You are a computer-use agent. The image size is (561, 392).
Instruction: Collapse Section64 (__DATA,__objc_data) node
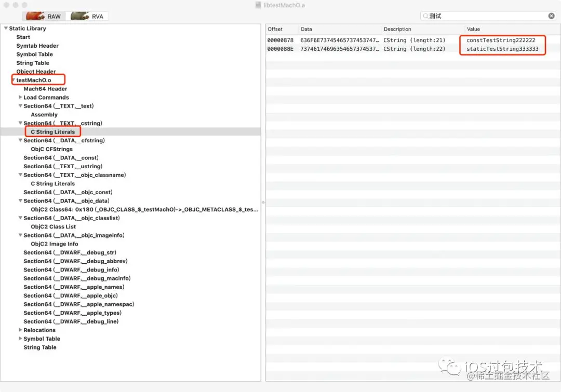(x=20, y=200)
